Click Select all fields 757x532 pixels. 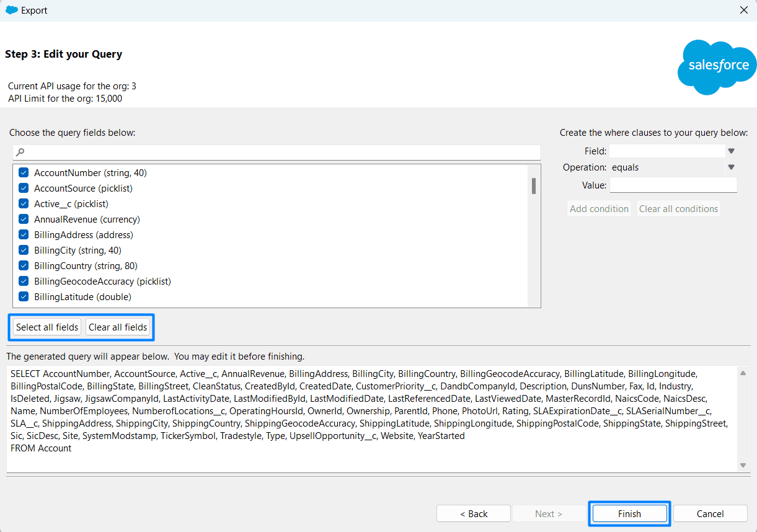tap(46, 327)
